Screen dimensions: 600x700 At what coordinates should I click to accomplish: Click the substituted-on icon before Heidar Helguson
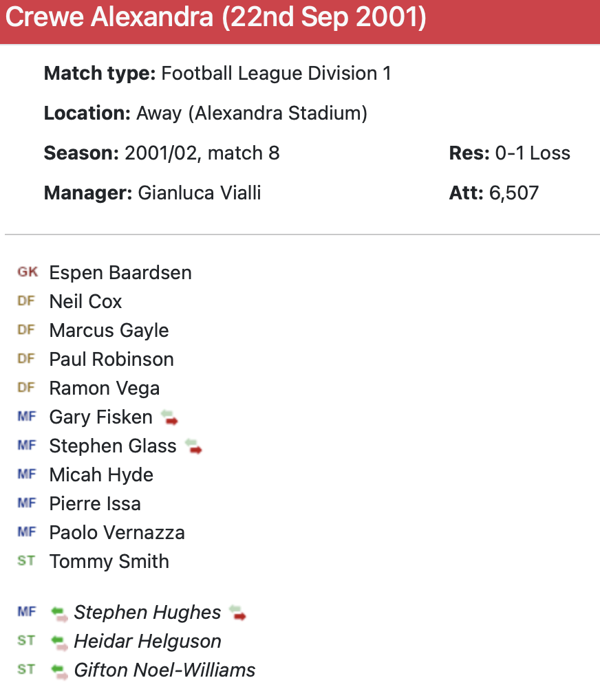(x=59, y=642)
